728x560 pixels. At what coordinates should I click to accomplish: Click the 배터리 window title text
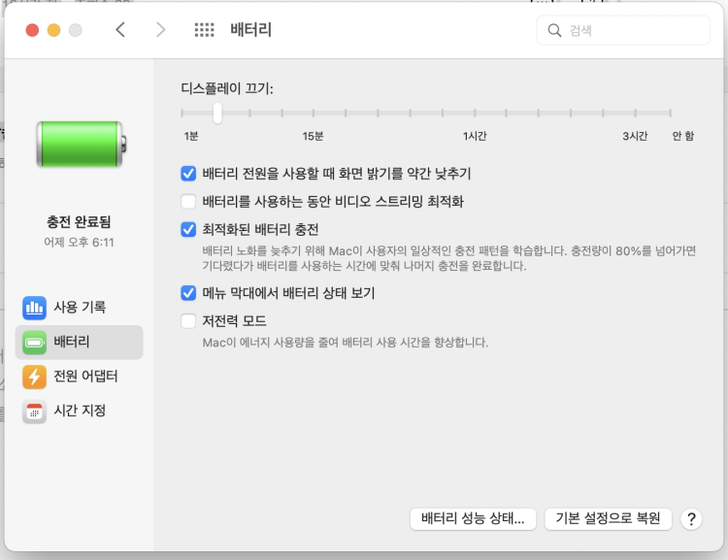250,30
